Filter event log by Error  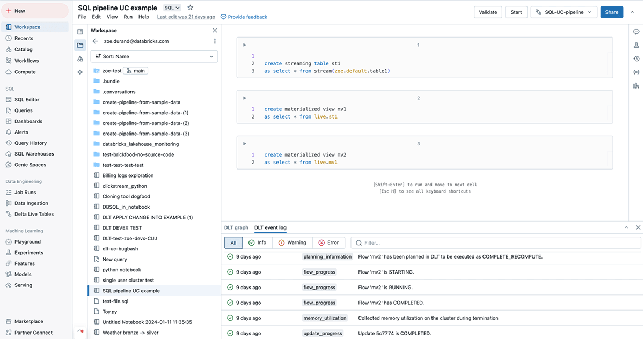pyautogui.click(x=328, y=242)
